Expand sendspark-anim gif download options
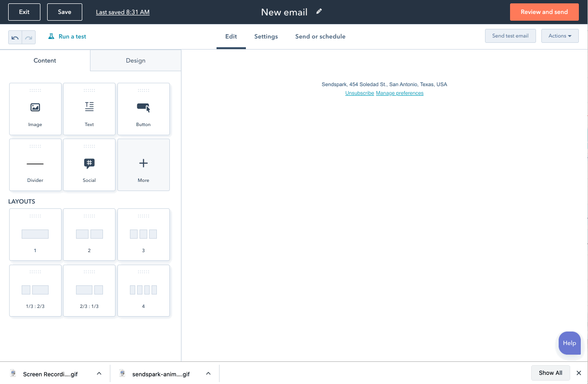Screen dimensions: 588x384 pyautogui.click(x=208, y=373)
